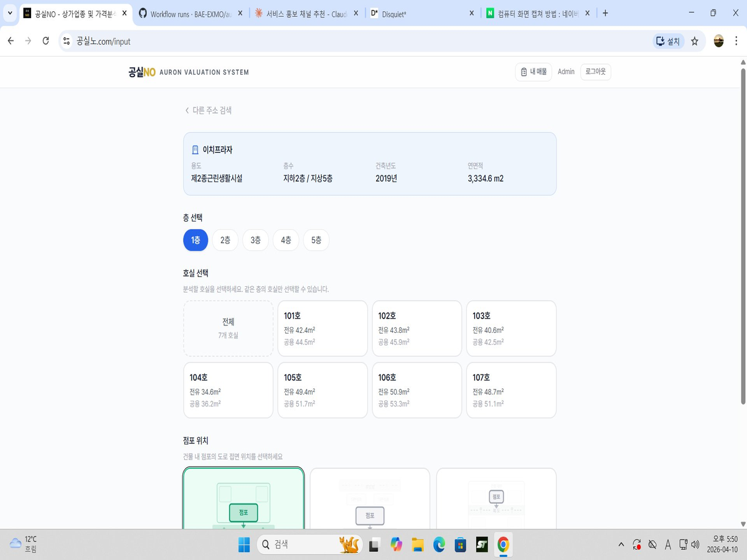747x560 pixels.
Task: Choose the green highlighted 점포 position diagram
Action: click(243, 498)
